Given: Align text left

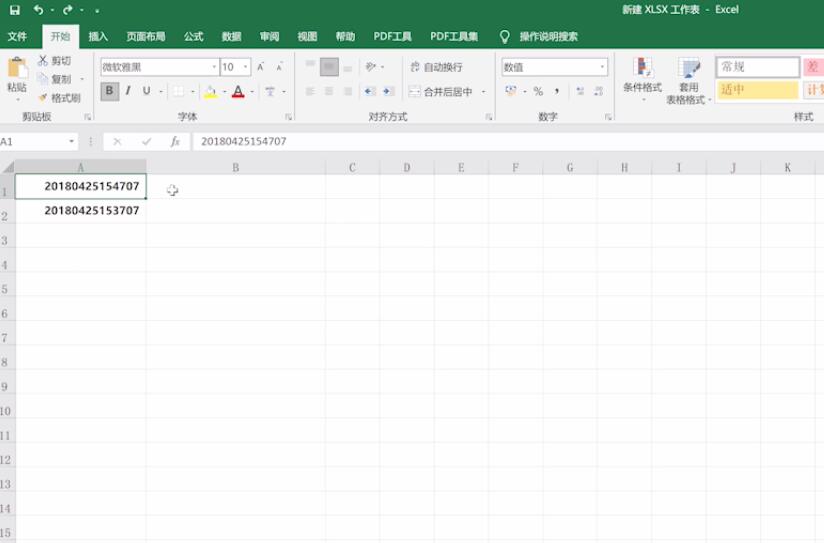Looking at the screenshot, I should (310, 91).
